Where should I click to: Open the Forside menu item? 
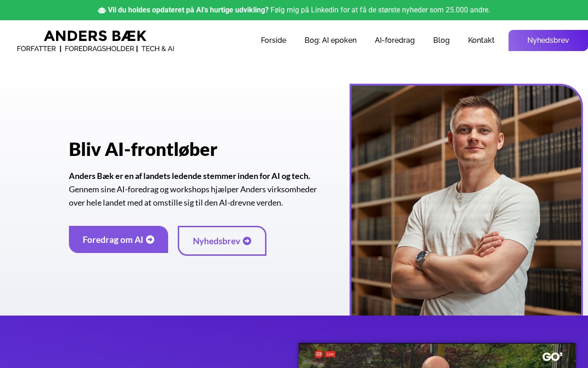pyautogui.click(x=273, y=40)
